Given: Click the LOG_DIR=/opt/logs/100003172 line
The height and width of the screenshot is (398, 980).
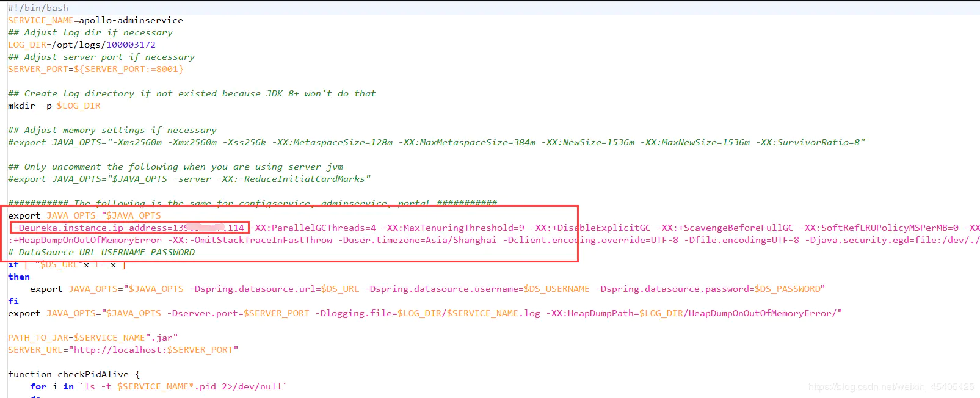Looking at the screenshot, I should point(82,45).
